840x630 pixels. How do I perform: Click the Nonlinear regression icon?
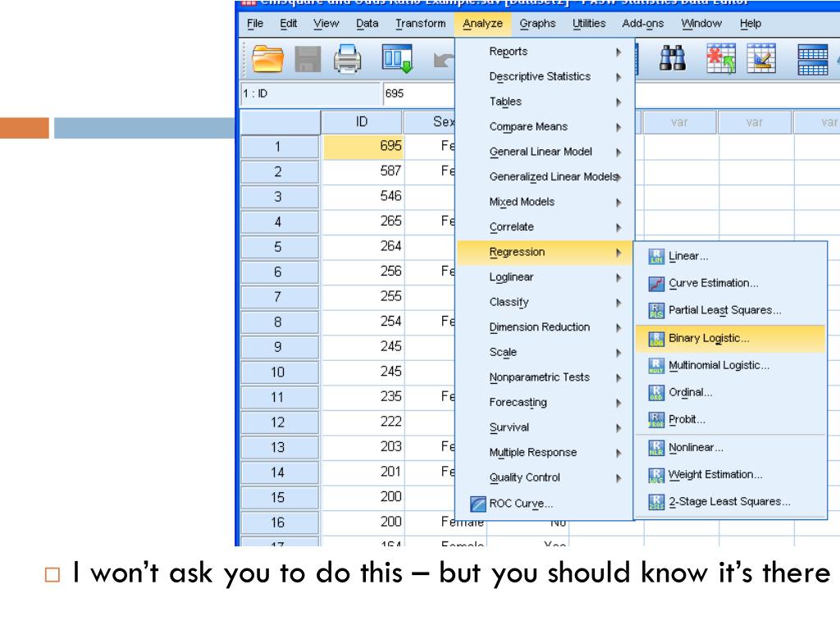[x=656, y=448]
